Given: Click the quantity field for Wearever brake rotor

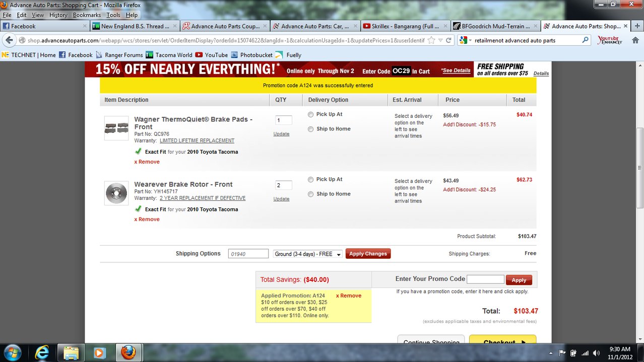Looking at the screenshot, I should [284, 185].
